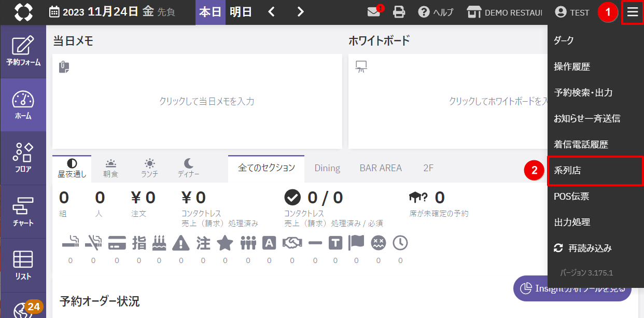Screen dimensions: 644x318
Task: Click the 当日メモ input area
Action: coord(197,102)
